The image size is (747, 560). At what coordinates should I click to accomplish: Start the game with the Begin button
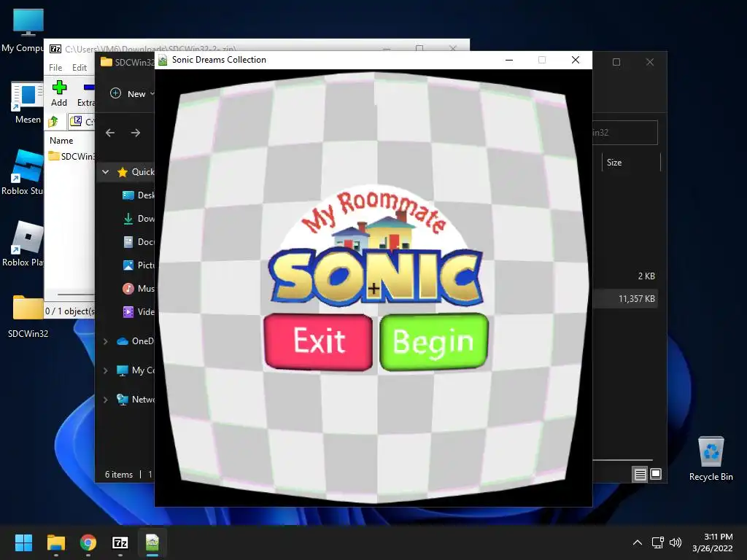(x=434, y=341)
